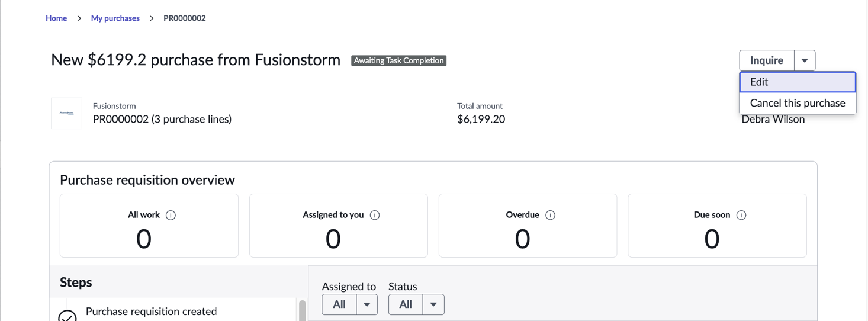The image size is (868, 321).
Task: Click the All work info icon
Action: pyautogui.click(x=171, y=215)
